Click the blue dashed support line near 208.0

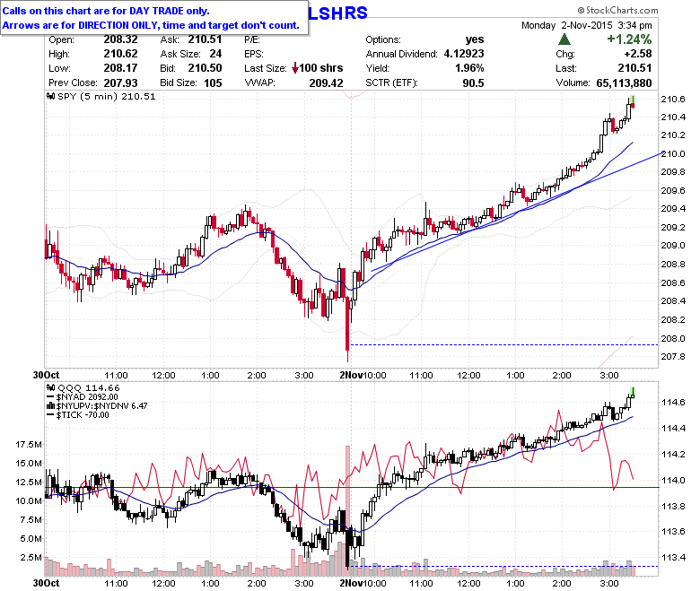[x=504, y=344]
